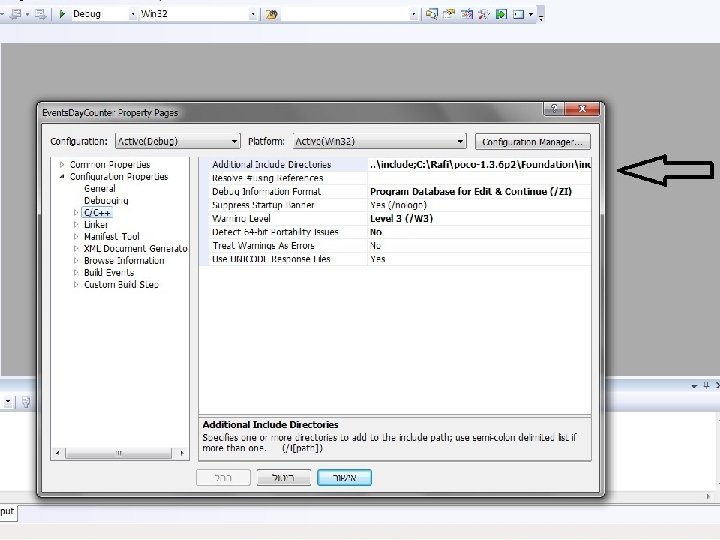Expand the Manifest Tool node arrow

pos(76,236)
